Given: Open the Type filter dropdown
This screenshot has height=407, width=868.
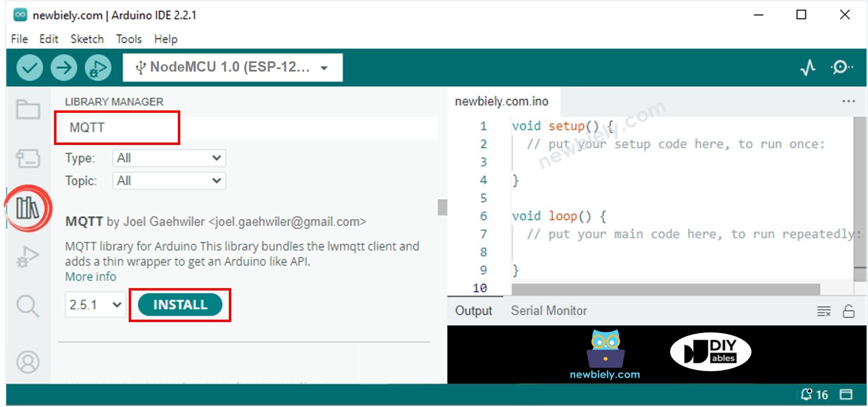Looking at the screenshot, I should coord(169,158).
